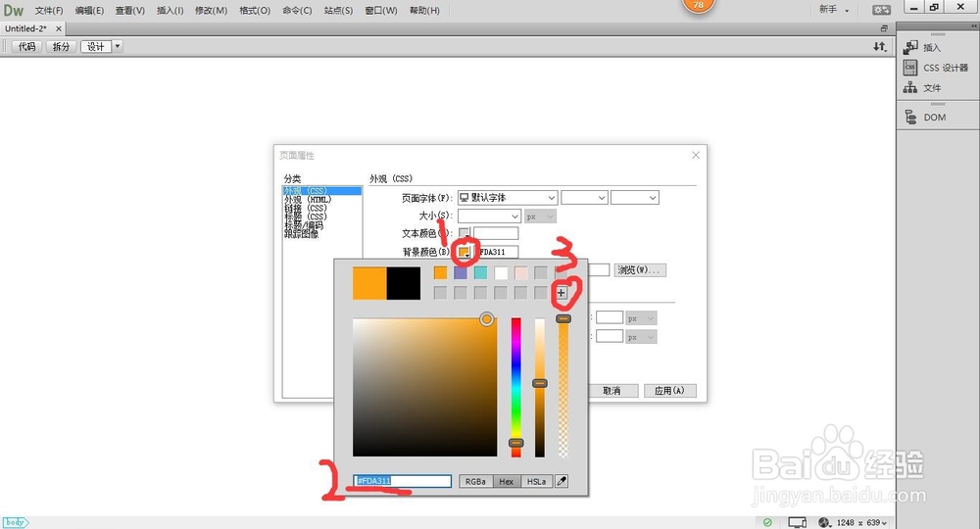Open the 命令(C) menu
Viewport: 980px width, 529px height.
pos(297,10)
